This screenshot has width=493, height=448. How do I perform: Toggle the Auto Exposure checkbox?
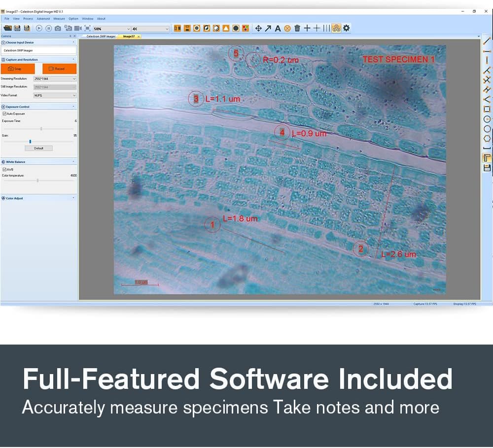4,113
